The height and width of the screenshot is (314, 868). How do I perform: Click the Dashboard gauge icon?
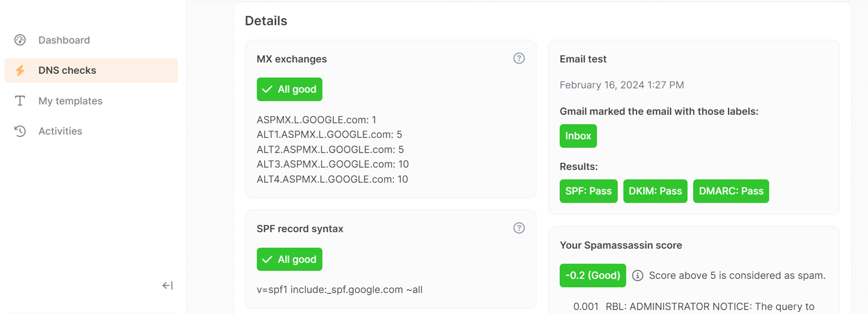(20, 40)
